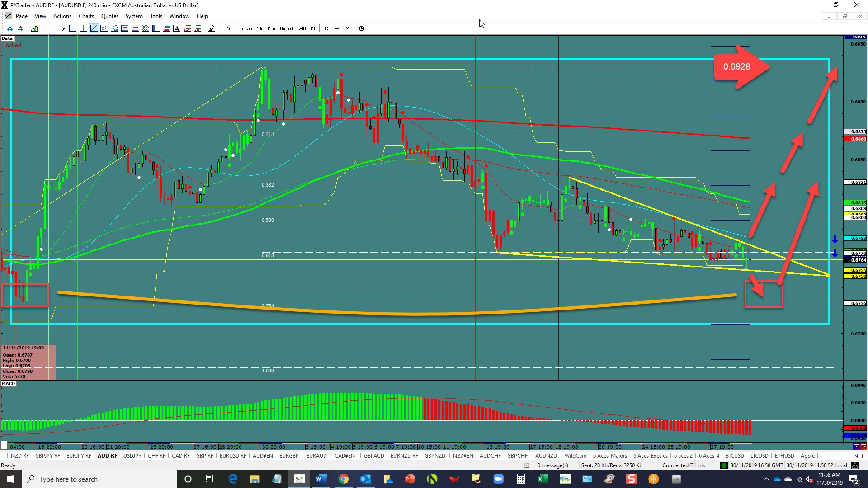Open the Actions menu
868x488 pixels.
pos(62,16)
